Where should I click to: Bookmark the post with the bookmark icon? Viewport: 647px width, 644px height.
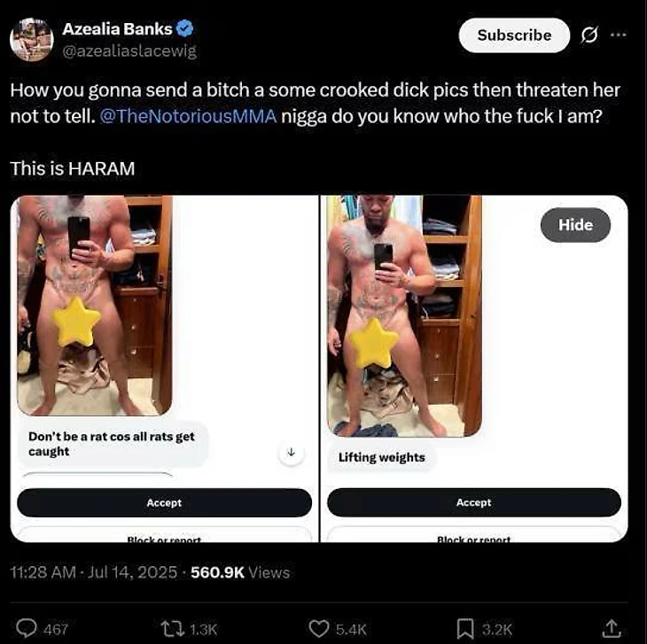pos(465,629)
